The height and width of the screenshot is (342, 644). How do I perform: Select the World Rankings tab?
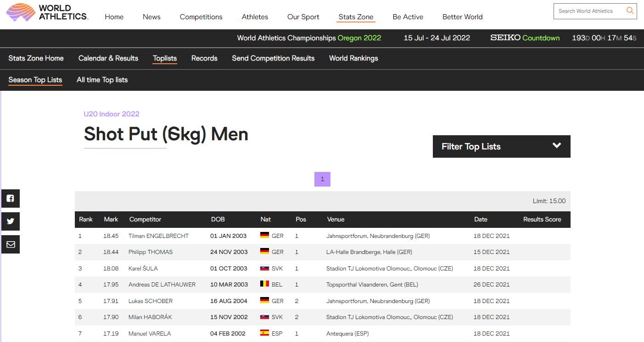click(x=353, y=58)
